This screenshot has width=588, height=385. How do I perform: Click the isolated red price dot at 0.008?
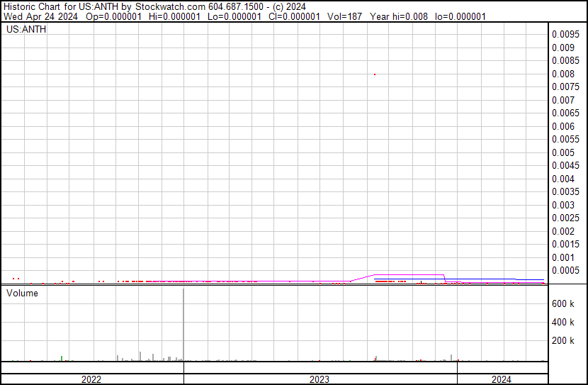[x=375, y=74]
